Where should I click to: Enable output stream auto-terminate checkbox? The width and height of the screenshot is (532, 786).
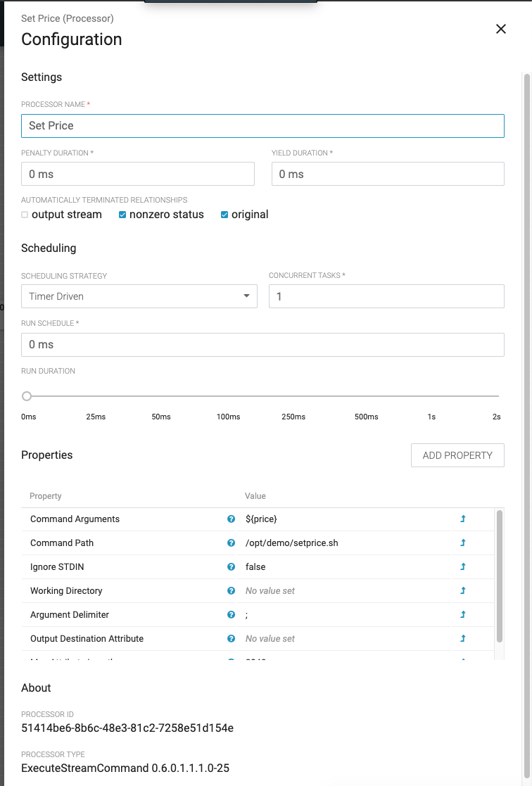tap(25, 215)
